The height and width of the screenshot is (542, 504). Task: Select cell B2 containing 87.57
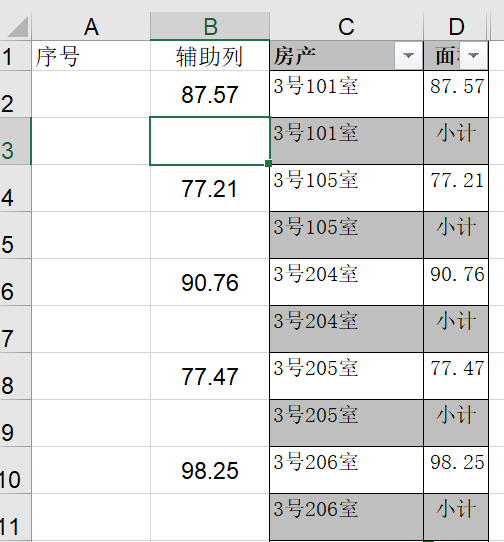pyautogui.click(x=210, y=94)
